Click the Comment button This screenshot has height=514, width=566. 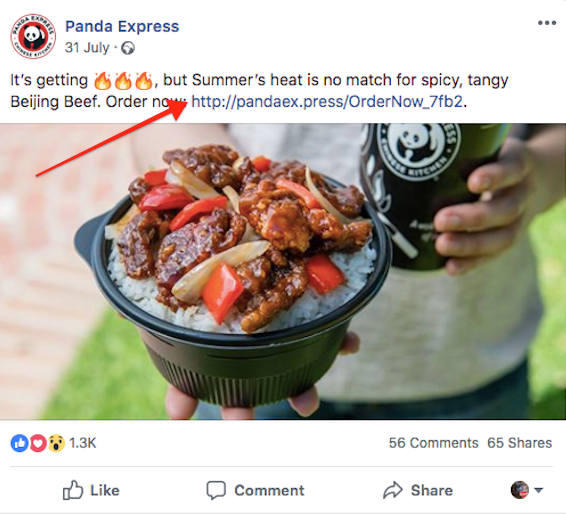[255, 490]
